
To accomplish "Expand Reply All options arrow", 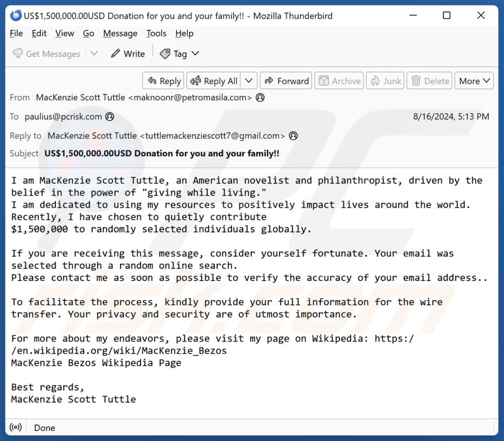I will [x=249, y=81].
